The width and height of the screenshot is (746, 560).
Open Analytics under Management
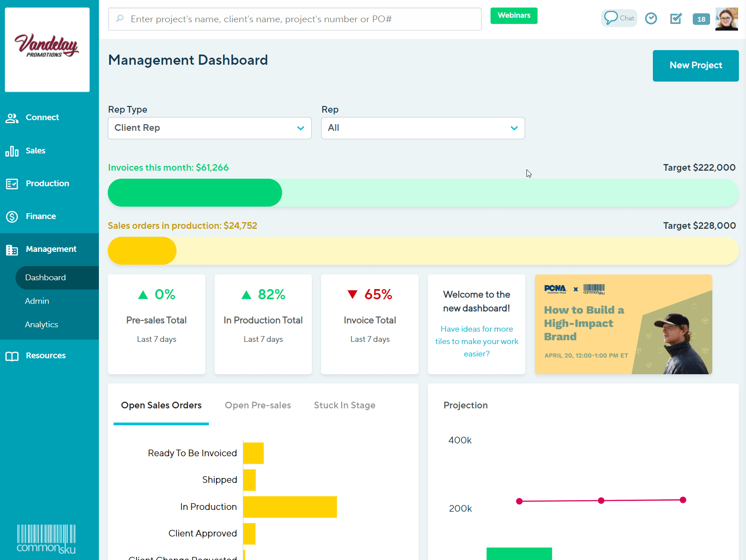(42, 325)
